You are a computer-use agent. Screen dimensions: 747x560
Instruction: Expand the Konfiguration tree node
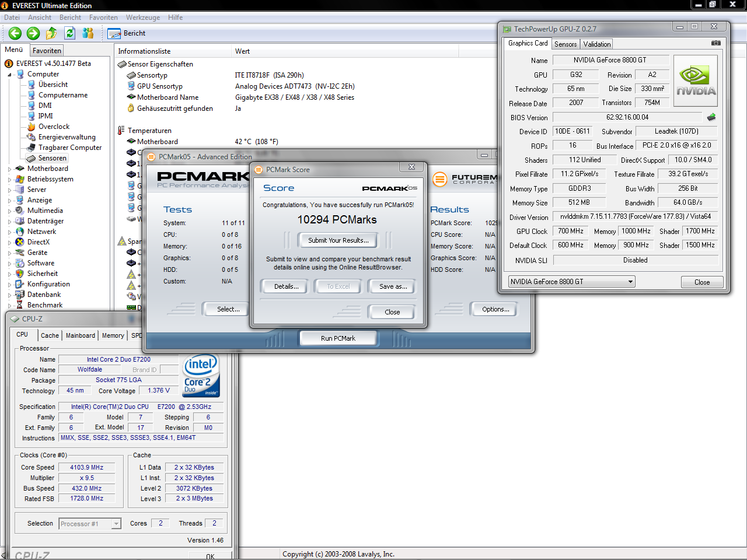pos(9,285)
